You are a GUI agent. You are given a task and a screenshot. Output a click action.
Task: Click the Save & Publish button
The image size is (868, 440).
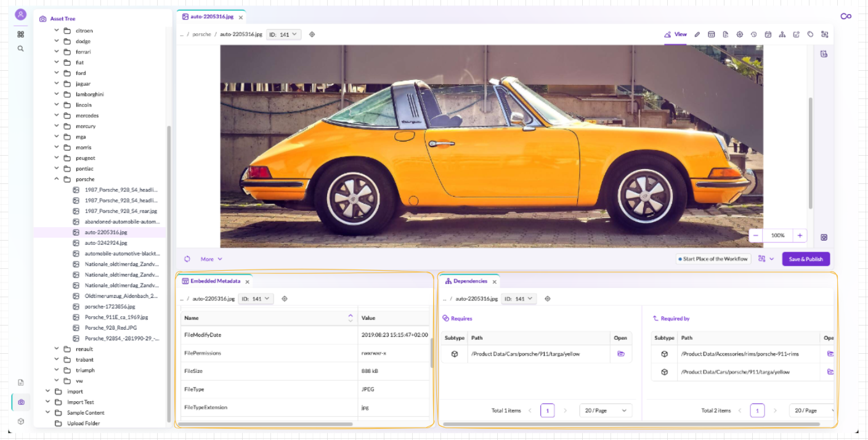806,259
